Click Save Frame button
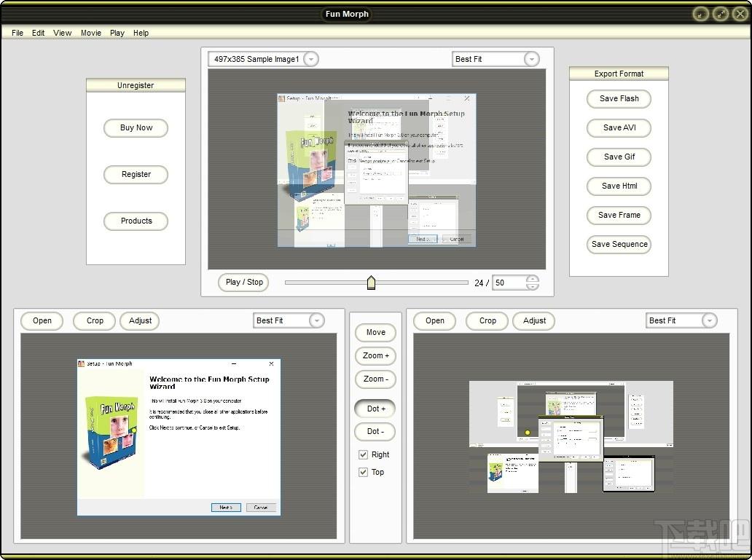Viewport: 752px width, 560px height. pos(619,216)
